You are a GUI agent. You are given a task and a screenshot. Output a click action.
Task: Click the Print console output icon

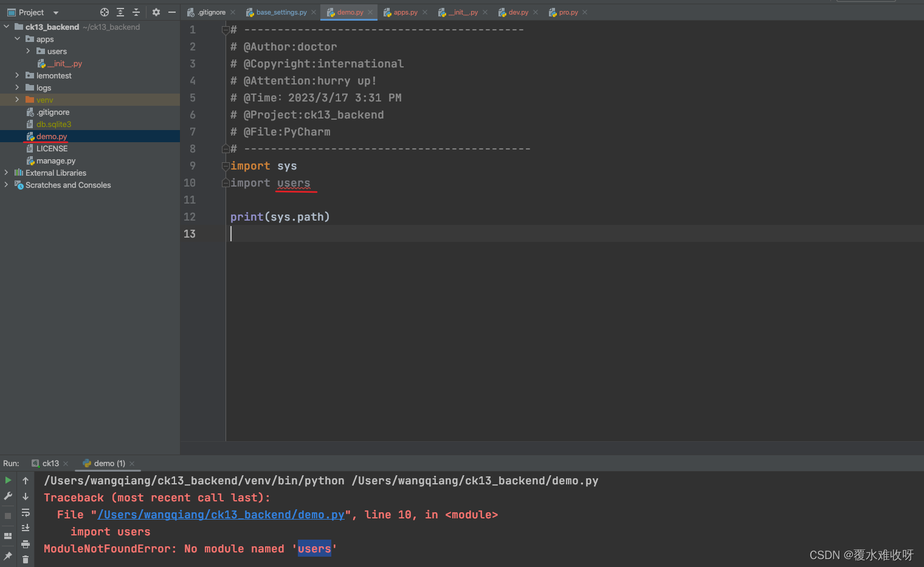[26, 544]
